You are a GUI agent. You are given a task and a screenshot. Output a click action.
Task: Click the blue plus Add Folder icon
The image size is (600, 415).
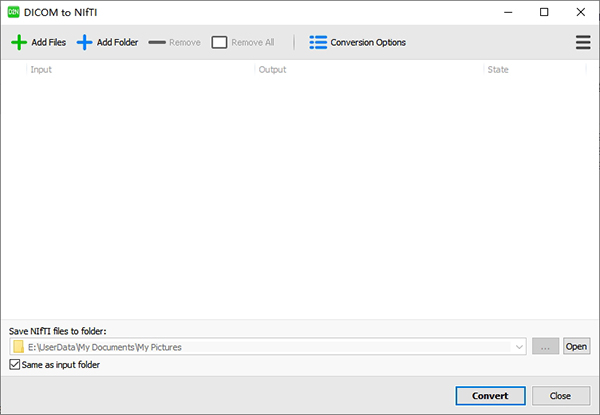(x=85, y=42)
